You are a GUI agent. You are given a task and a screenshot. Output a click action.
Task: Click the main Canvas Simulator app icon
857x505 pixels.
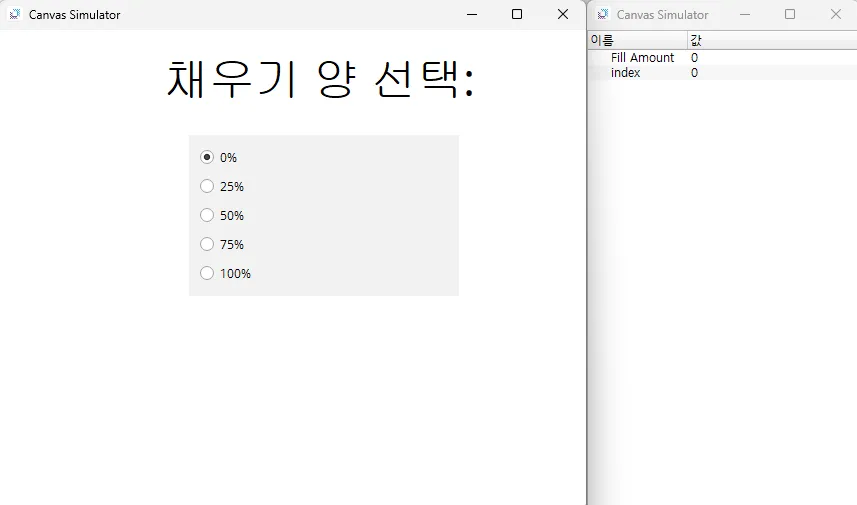pyautogui.click(x=14, y=14)
